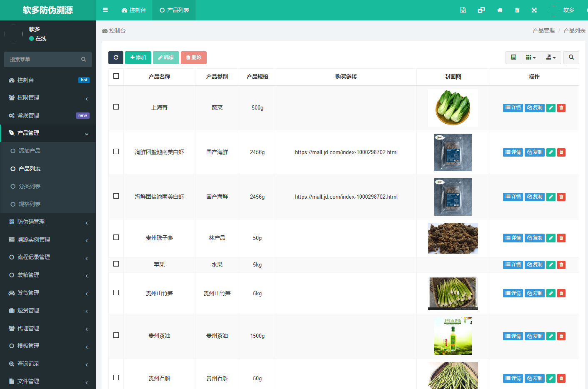
Task: Open the export data dropdown
Action: [x=551, y=57]
